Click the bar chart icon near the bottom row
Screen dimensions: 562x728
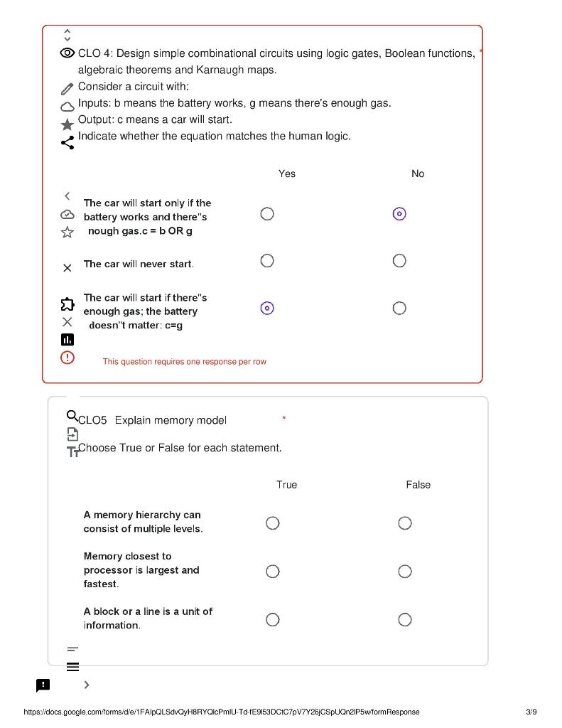click(x=67, y=339)
